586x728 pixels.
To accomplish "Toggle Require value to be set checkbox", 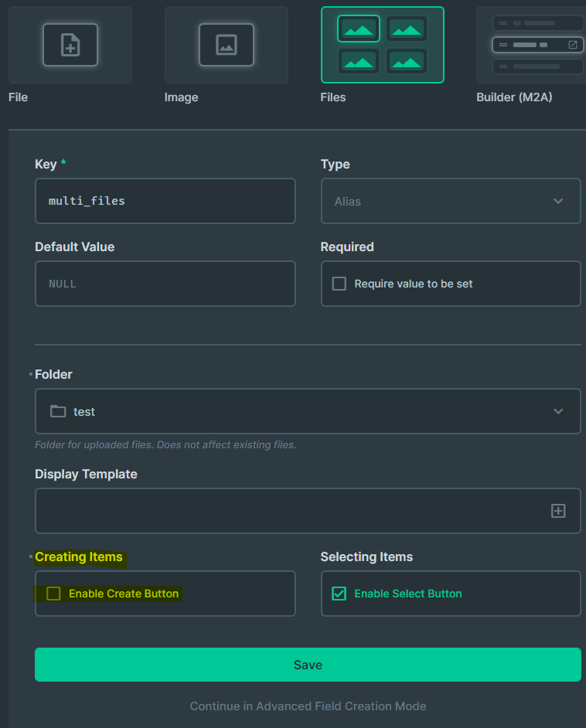I will pos(339,284).
